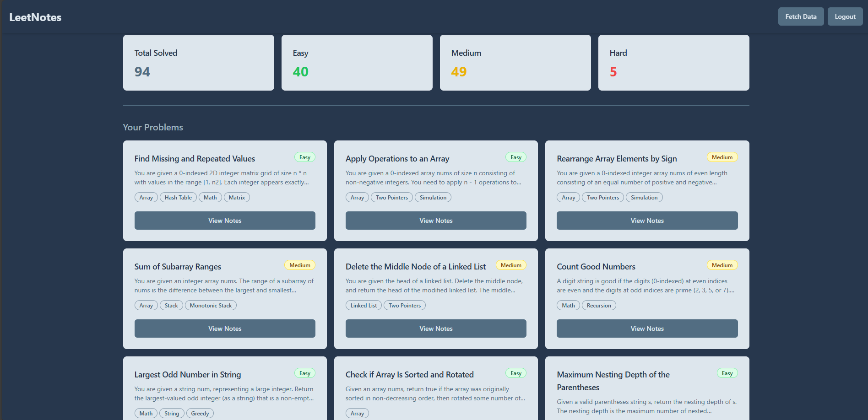Click Math tag on Count Good Numbers card
Image resolution: width=868 pixels, height=420 pixels.
(x=568, y=306)
